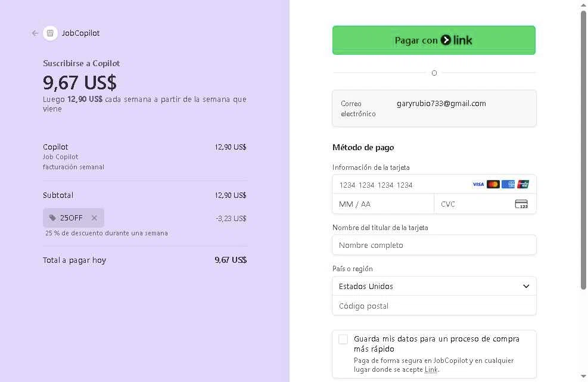Image resolution: width=588 pixels, height=382 pixels.
Task: Click 'Información de la tarjeta' label
Action: tap(371, 167)
